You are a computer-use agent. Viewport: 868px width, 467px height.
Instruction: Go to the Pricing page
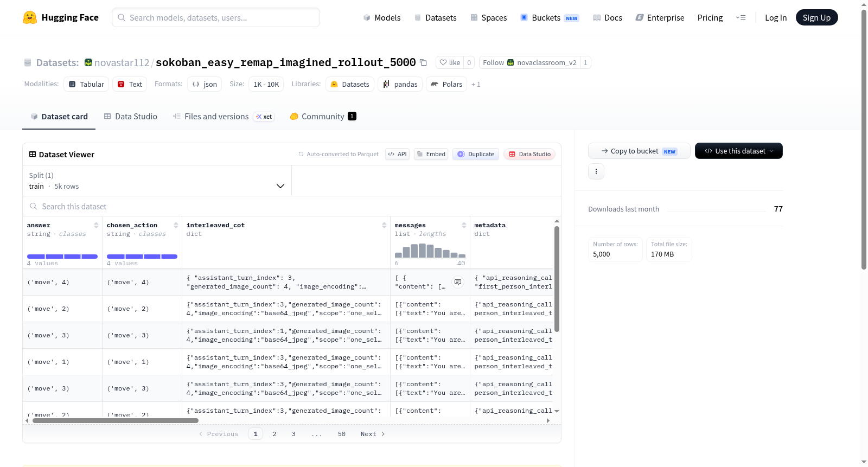pyautogui.click(x=710, y=18)
